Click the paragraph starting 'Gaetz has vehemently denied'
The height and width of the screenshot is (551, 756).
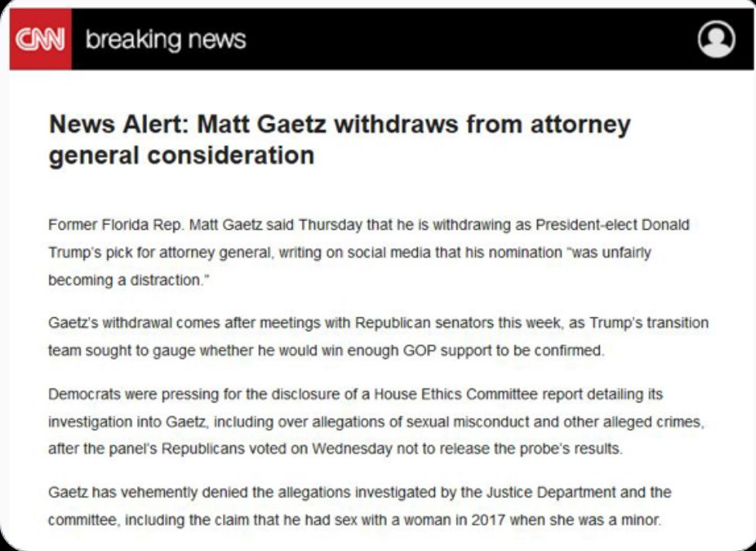(359, 506)
